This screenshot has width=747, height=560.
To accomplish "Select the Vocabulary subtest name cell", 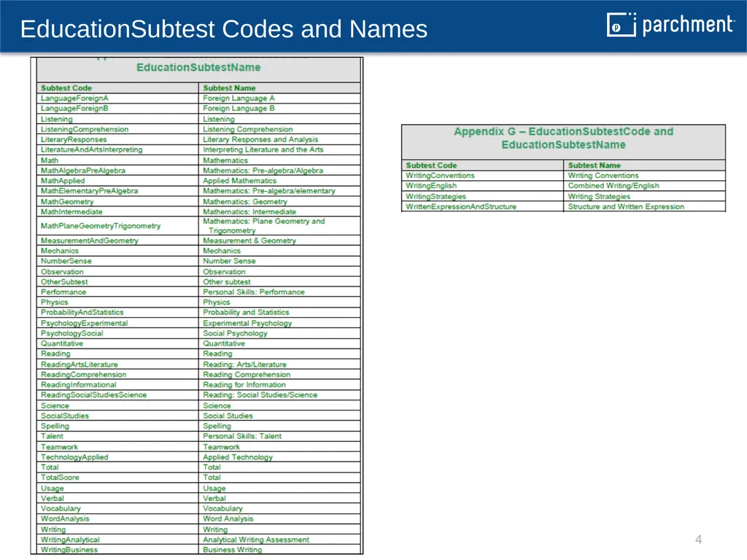I will (x=279, y=508).
